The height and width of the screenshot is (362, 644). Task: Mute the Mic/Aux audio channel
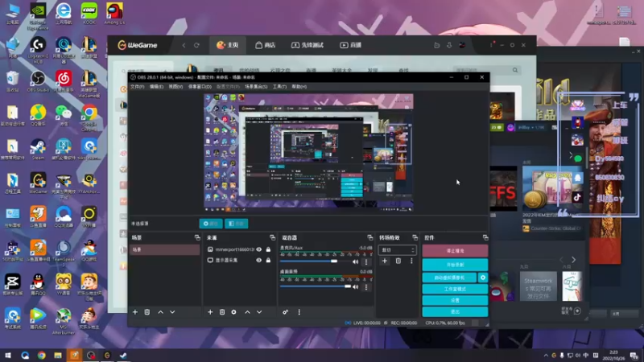pyautogui.click(x=355, y=261)
